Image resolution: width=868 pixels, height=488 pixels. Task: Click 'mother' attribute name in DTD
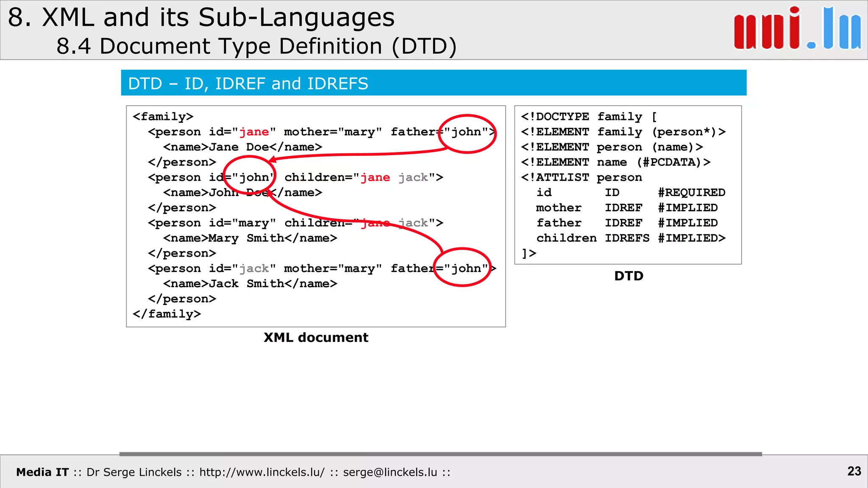[x=559, y=208]
